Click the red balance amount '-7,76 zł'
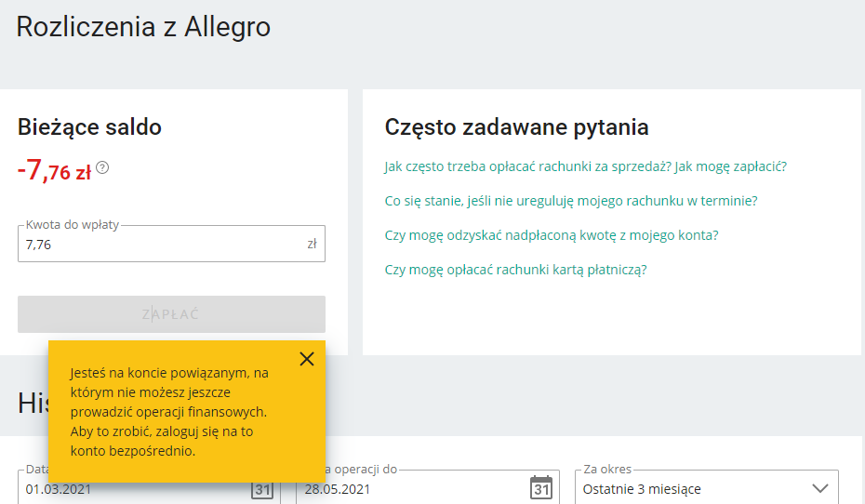Screen dimensions: 865x504 [54, 170]
